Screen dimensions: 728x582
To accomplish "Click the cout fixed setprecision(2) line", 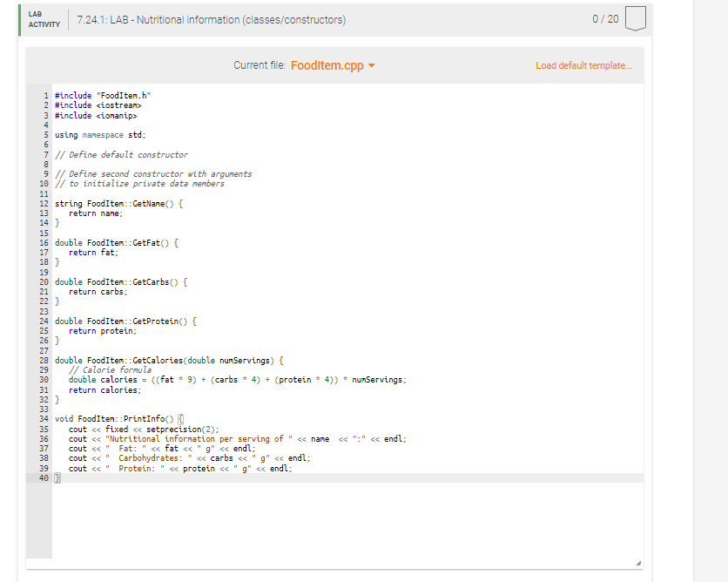I will tap(144, 430).
